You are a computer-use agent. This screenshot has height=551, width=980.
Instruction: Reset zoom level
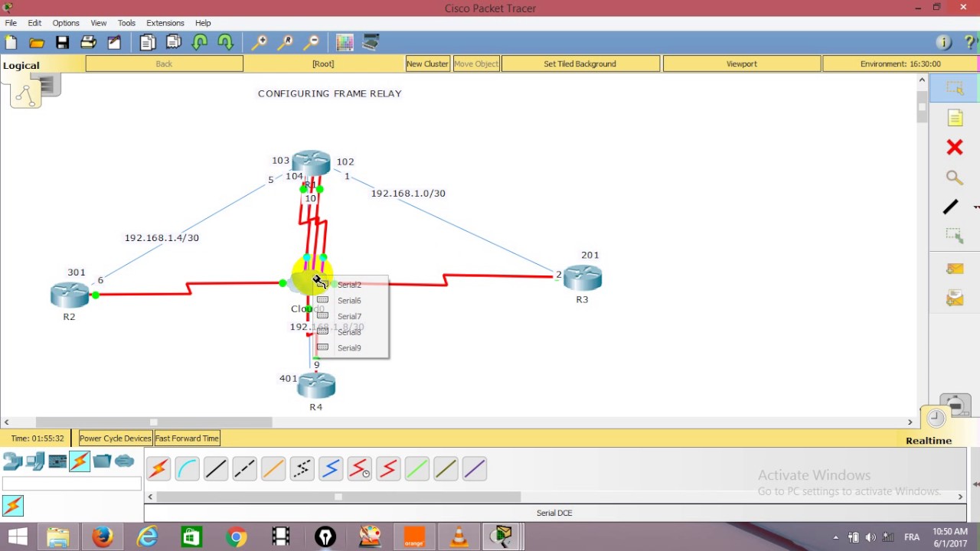click(286, 43)
